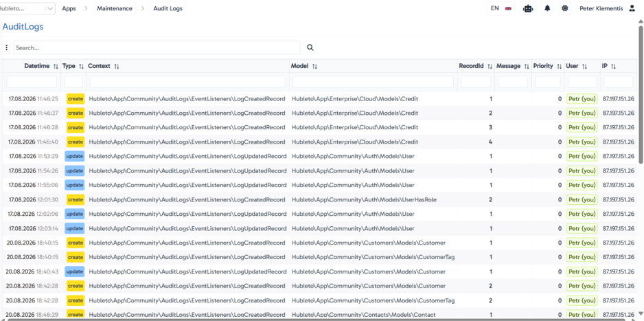Open the settings gear icon

(x=565, y=8)
